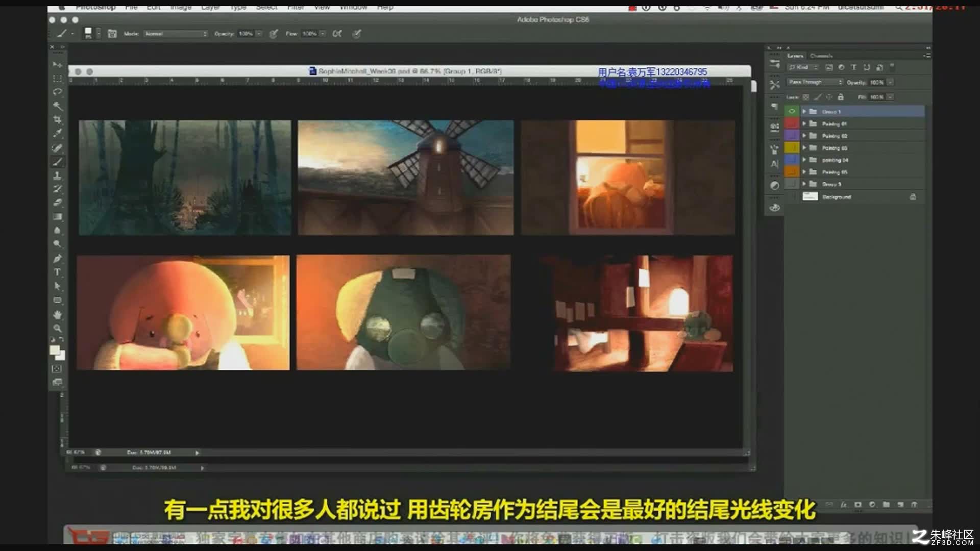Select the Zoom tool

tap(57, 328)
